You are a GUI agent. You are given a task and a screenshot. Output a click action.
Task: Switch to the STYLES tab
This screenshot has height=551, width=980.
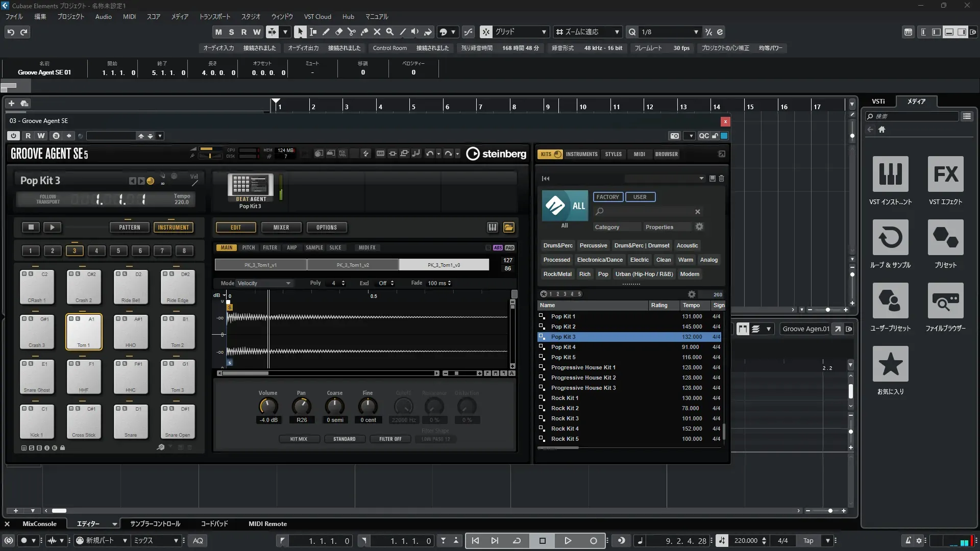click(613, 154)
